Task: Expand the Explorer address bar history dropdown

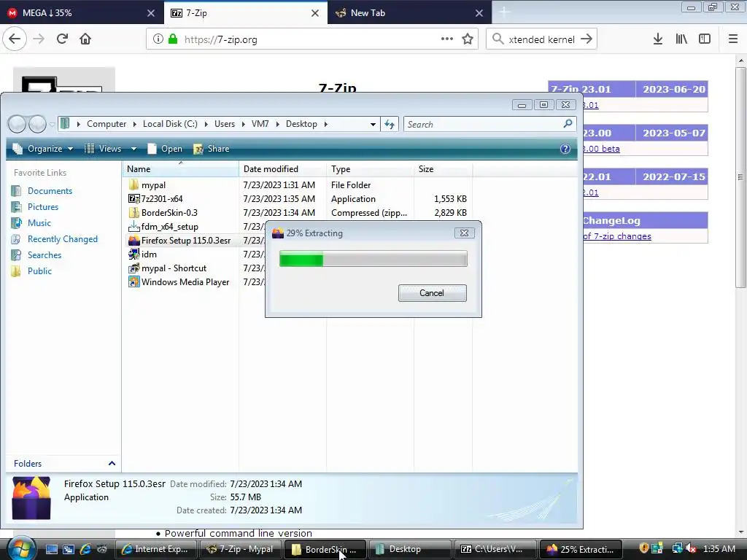Action: coord(373,124)
